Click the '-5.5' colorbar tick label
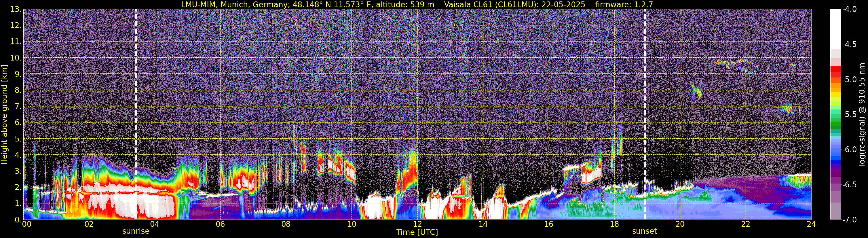This screenshot has height=238, width=868. click(850, 115)
